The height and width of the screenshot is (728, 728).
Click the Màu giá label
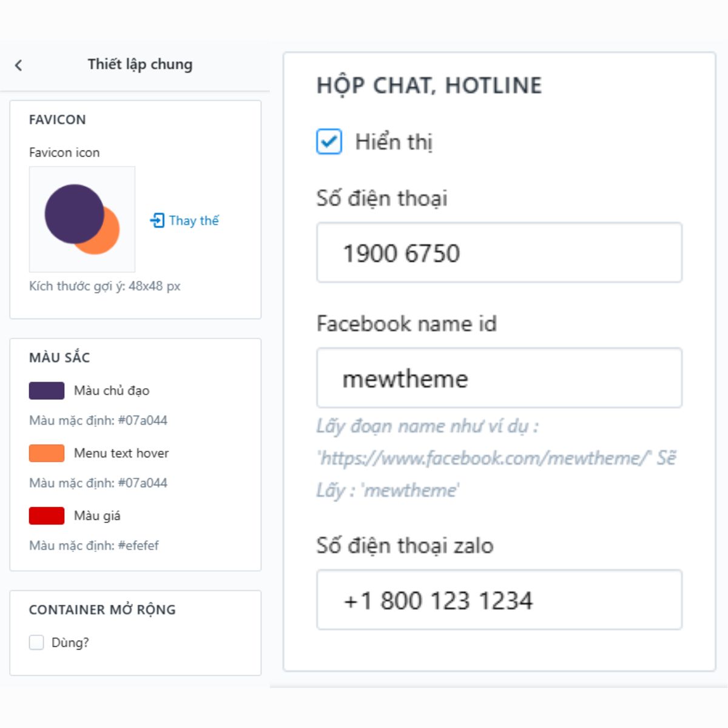point(97,516)
